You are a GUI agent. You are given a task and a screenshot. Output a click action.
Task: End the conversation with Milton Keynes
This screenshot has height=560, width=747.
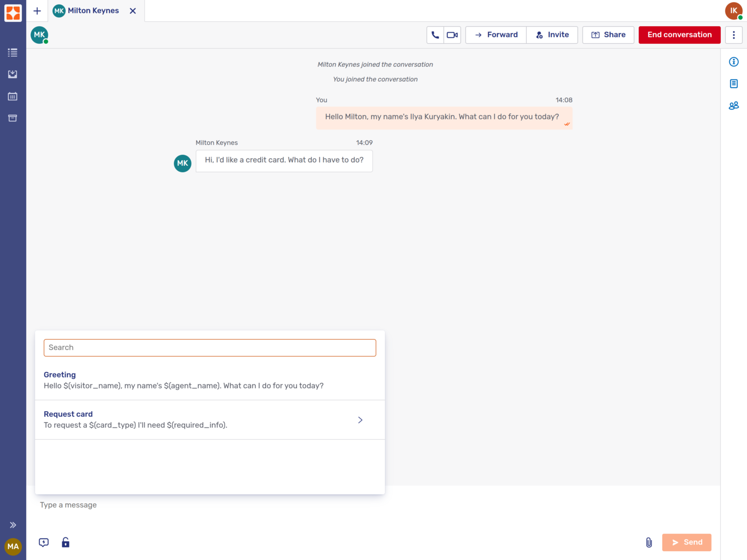(679, 34)
